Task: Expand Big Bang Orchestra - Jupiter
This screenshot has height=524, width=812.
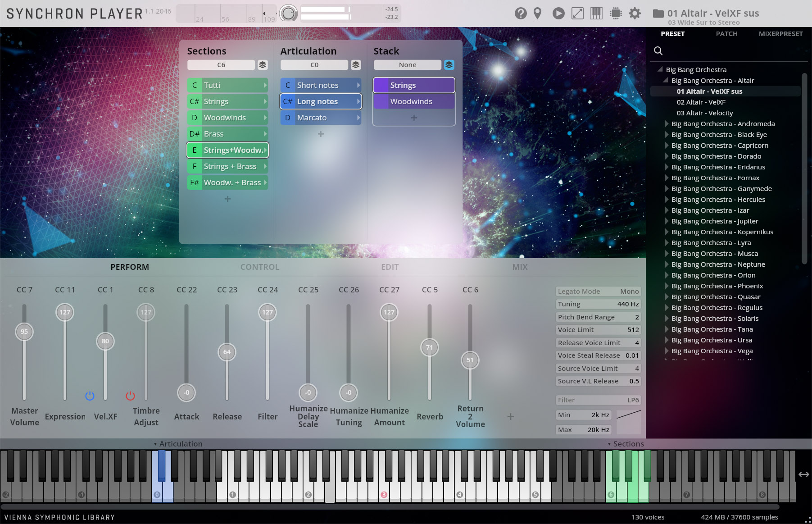Action: tap(667, 221)
